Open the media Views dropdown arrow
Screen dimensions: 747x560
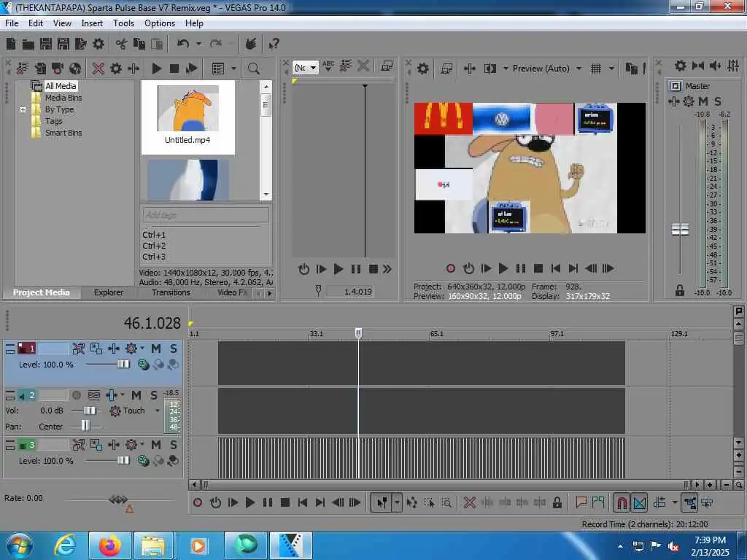tap(233, 69)
